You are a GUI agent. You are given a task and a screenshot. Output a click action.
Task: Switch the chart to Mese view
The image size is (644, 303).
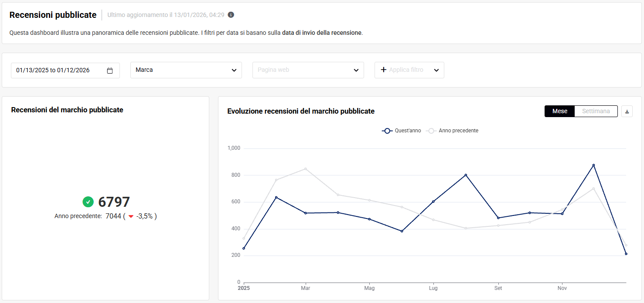point(559,111)
